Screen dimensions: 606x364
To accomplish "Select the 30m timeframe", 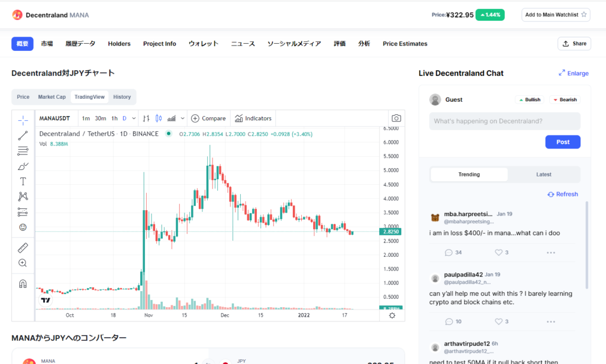I will (x=101, y=118).
